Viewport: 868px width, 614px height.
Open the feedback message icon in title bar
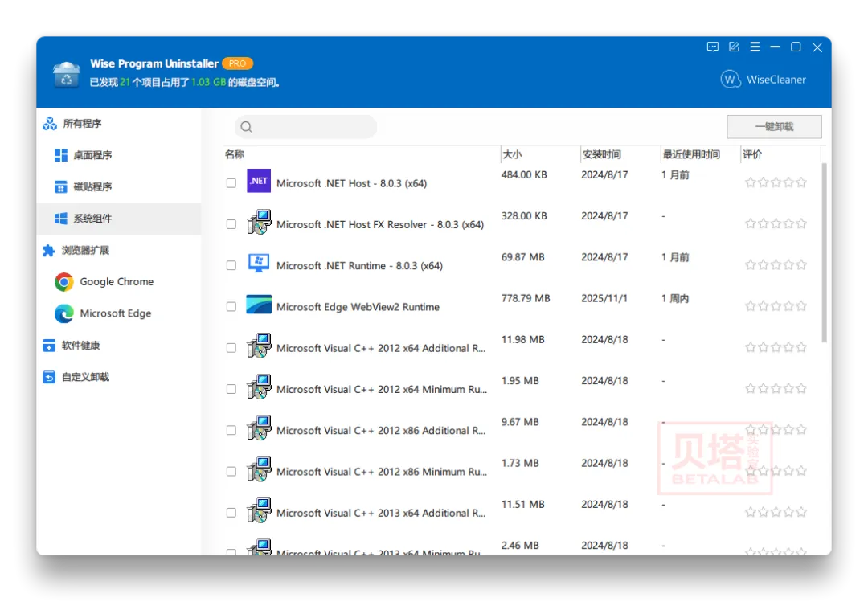pyautogui.click(x=712, y=47)
